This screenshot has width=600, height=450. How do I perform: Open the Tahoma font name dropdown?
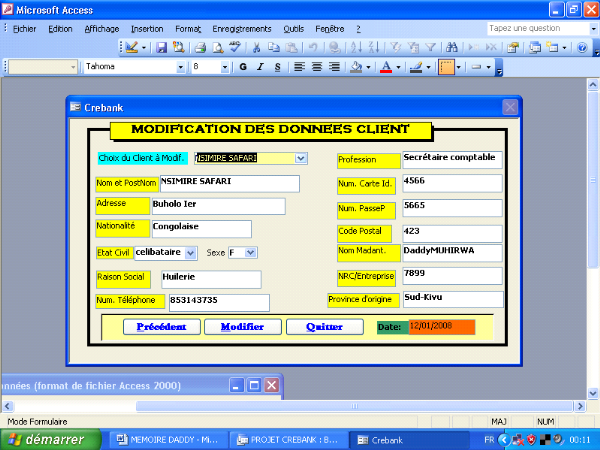(180, 67)
